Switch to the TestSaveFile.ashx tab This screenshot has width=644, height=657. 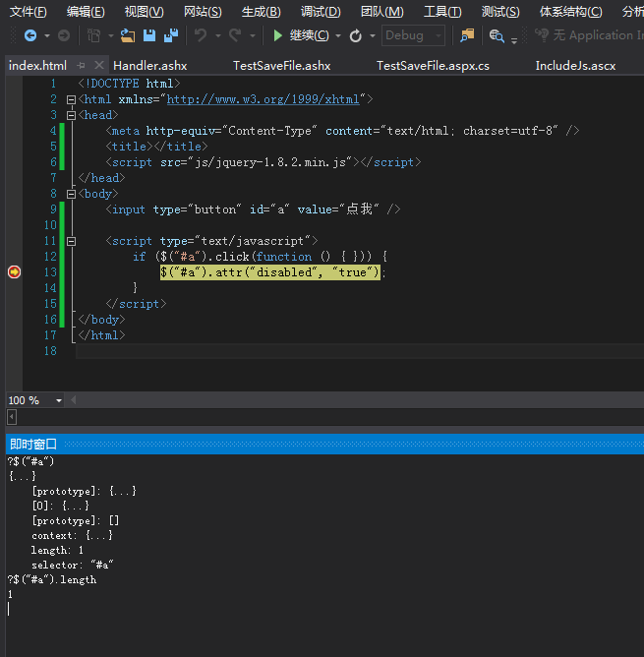click(x=281, y=66)
